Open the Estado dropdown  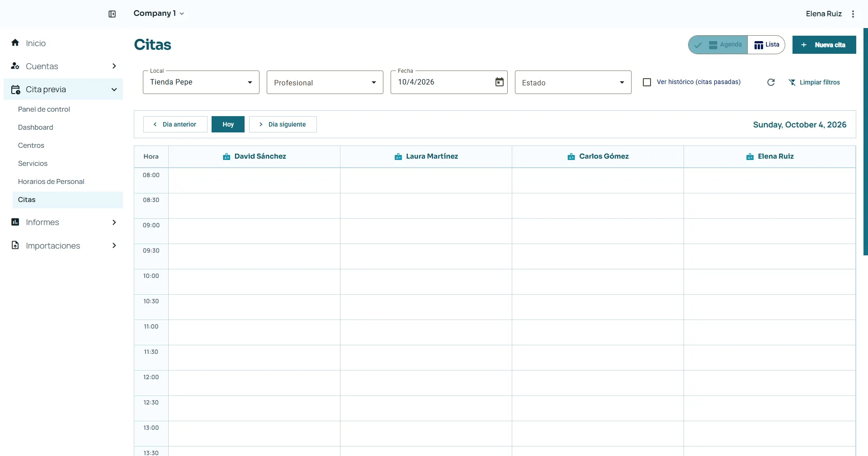(573, 82)
